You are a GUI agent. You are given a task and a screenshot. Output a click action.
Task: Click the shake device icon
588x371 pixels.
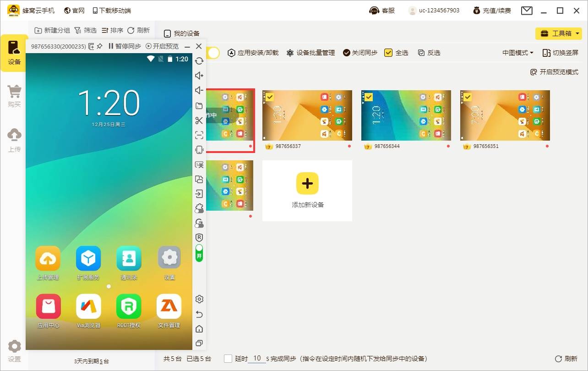(x=199, y=150)
